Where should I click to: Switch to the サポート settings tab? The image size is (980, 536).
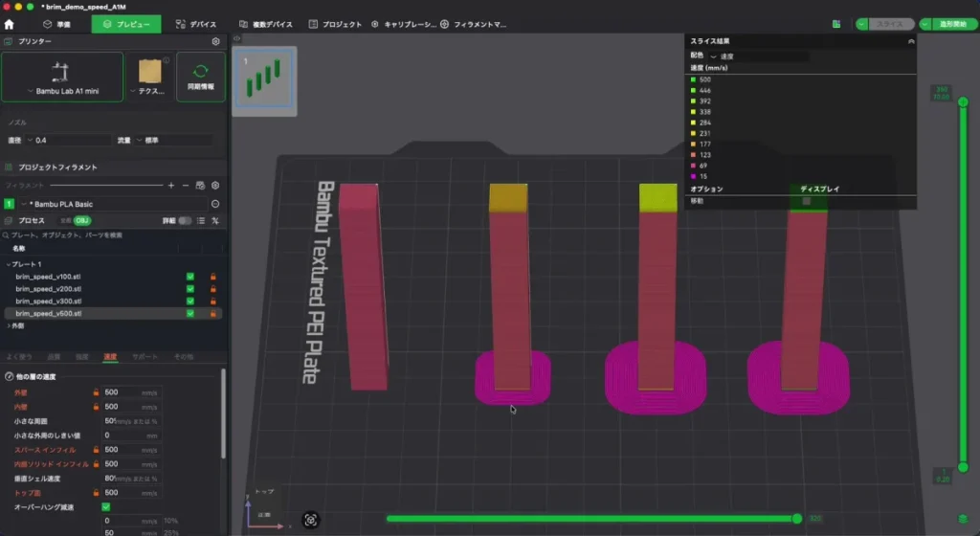(145, 357)
